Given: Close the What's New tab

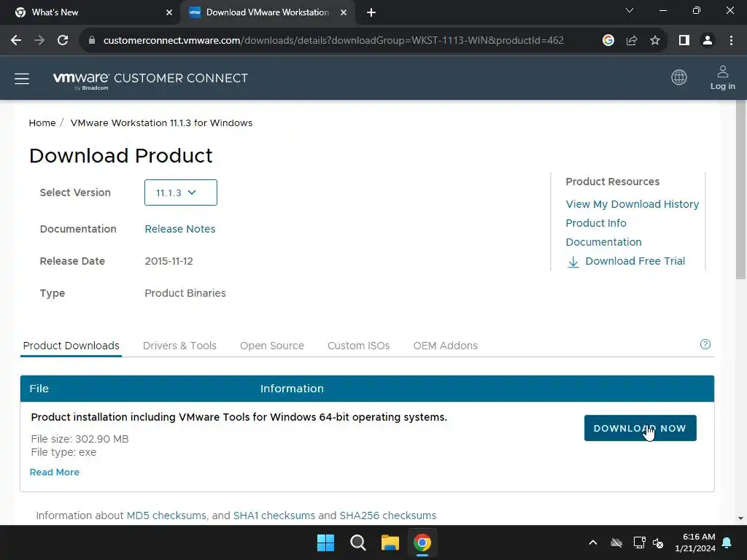Looking at the screenshot, I should pos(169,13).
